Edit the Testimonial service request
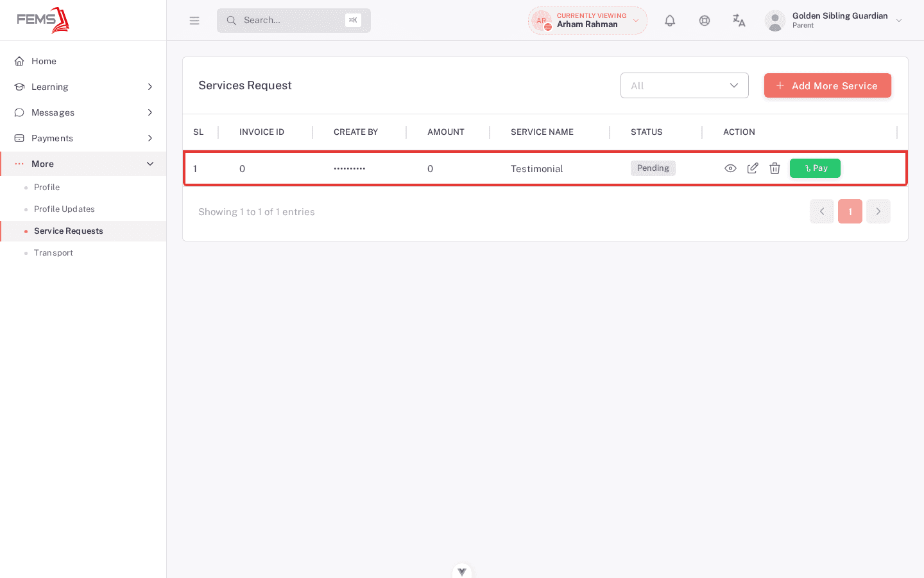The width and height of the screenshot is (924, 578). [753, 168]
